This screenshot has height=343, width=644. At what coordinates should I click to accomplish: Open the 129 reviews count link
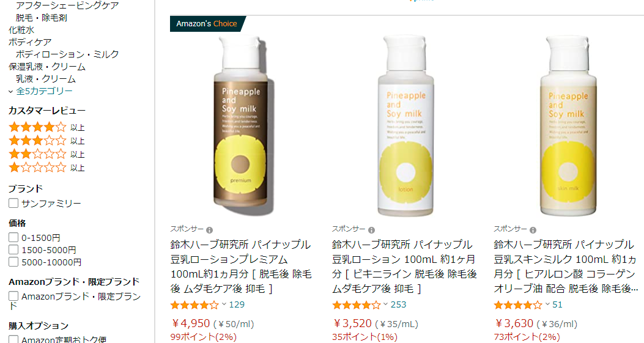tap(237, 305)
